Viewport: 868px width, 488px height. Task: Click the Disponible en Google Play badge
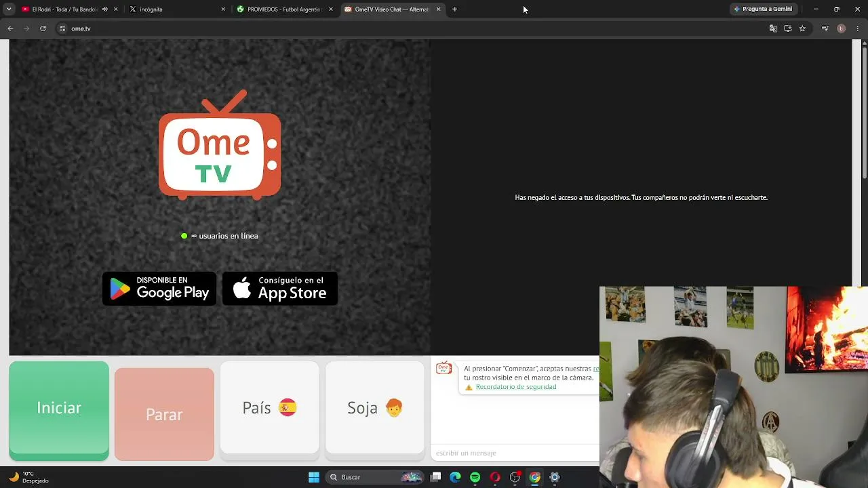point(159,289)
